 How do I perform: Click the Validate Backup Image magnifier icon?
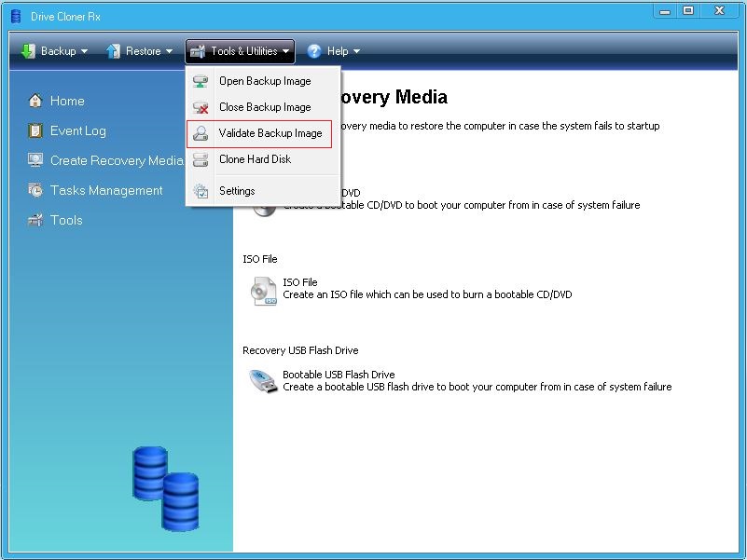click(x=201, y=134)
